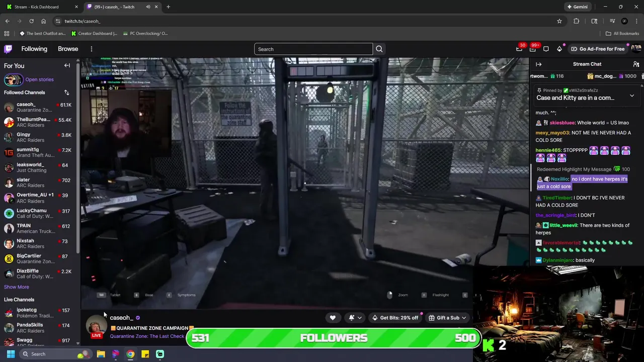This screenshot has height=362, width=644.
Task: Open Gingy channel in sidebar
Action: (x=38, y=137)
